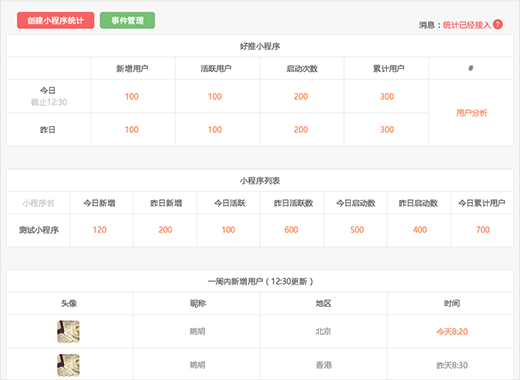Click the 活跃用户 column header
Screen dimensions: 520x380
pyautogui.click(x=216, y=69)
